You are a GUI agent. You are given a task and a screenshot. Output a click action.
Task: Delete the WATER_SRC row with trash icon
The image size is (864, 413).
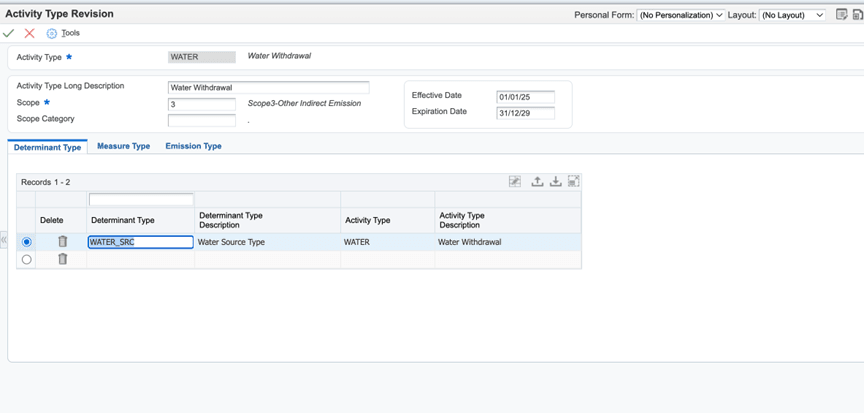click(x=63, y=241)
